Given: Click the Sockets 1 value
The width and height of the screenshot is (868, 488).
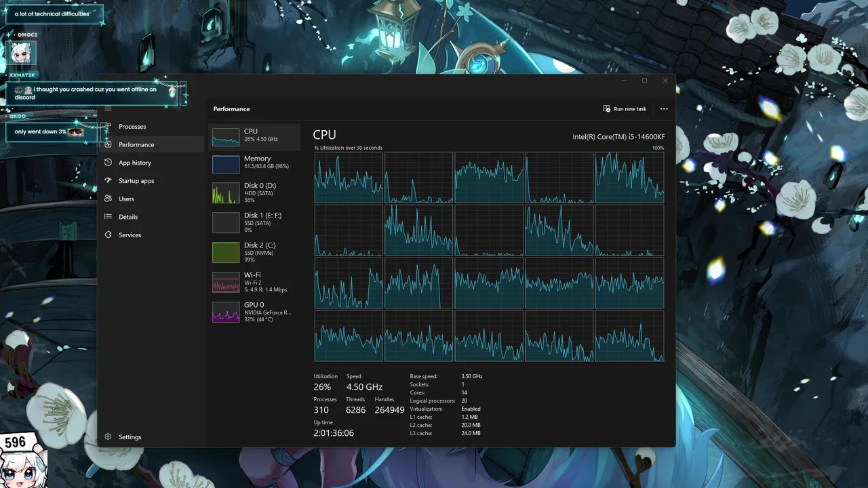Looking at the screenshot, I should coord(462,384).
